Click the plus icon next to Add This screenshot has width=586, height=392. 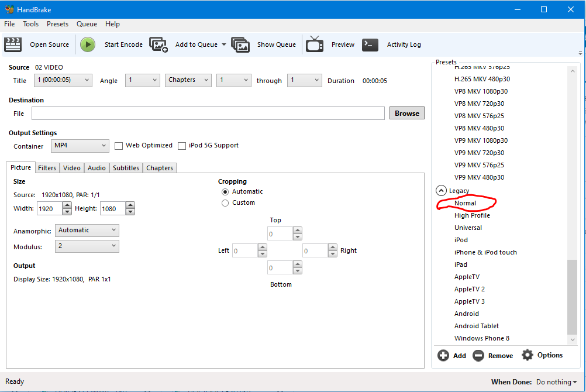(443, 355)
